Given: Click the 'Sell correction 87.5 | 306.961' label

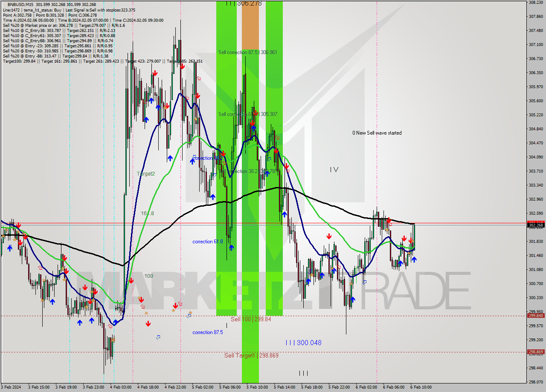Looking at the screenshot, I should click(x=247, y=52).
